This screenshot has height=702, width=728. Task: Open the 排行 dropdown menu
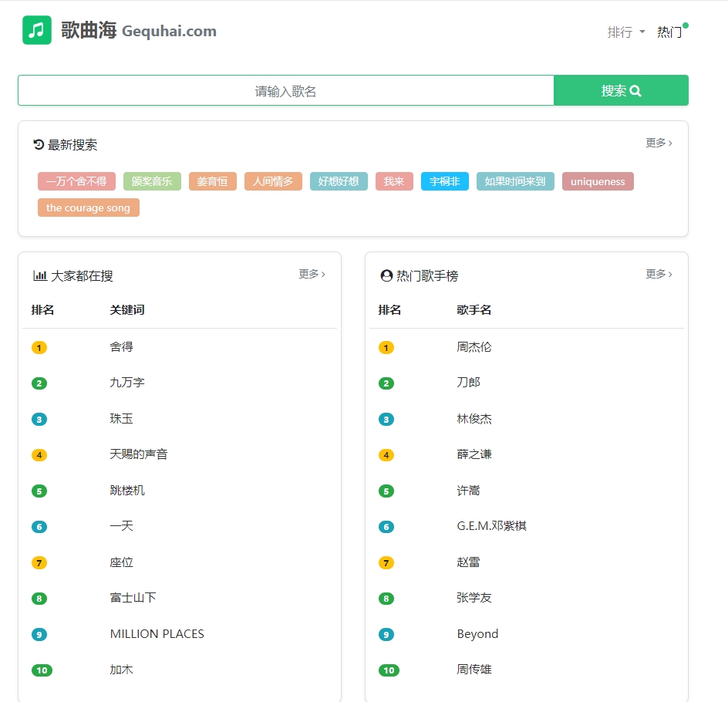(625, 33)
